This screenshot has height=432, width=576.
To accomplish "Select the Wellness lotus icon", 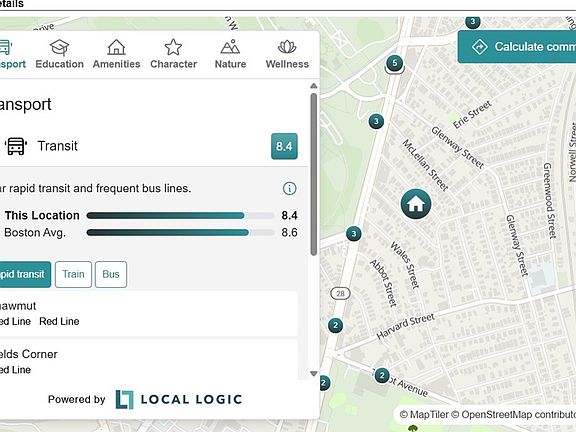I will click(x=287, y=47).
